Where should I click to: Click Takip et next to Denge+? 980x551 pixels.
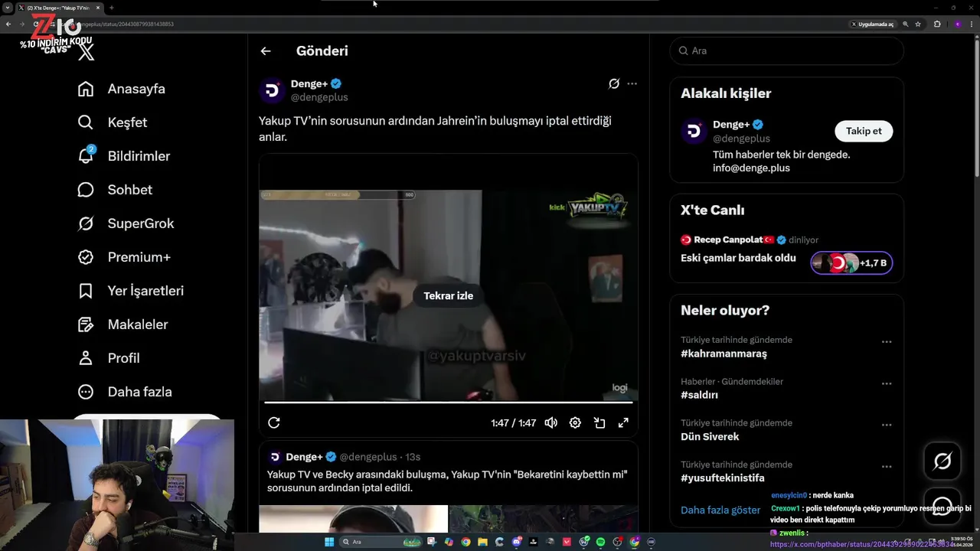[864, 131]
